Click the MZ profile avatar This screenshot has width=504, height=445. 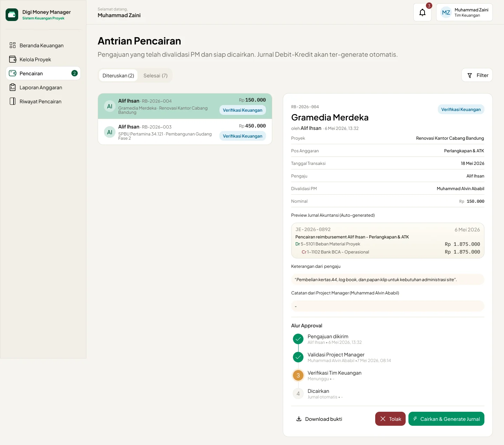pos(446,13)
